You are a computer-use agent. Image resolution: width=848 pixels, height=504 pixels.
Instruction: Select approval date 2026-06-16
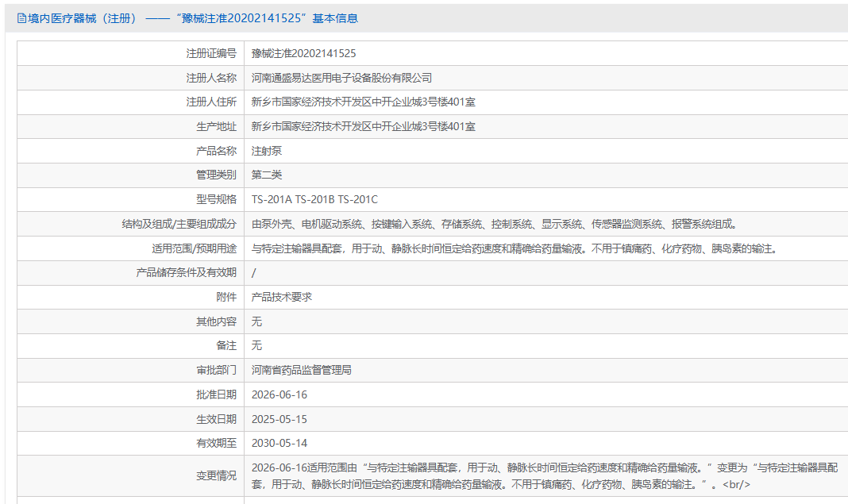[x=279, y=394]
